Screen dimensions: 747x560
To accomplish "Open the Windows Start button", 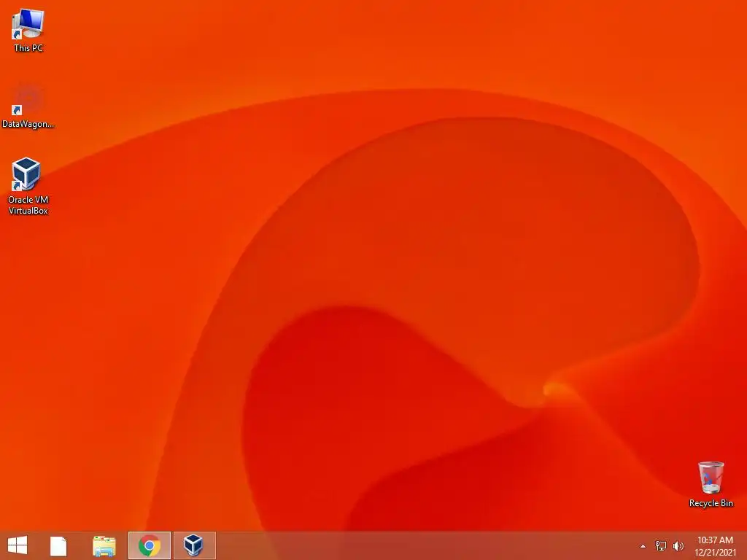I will click(x=18, y=545).
